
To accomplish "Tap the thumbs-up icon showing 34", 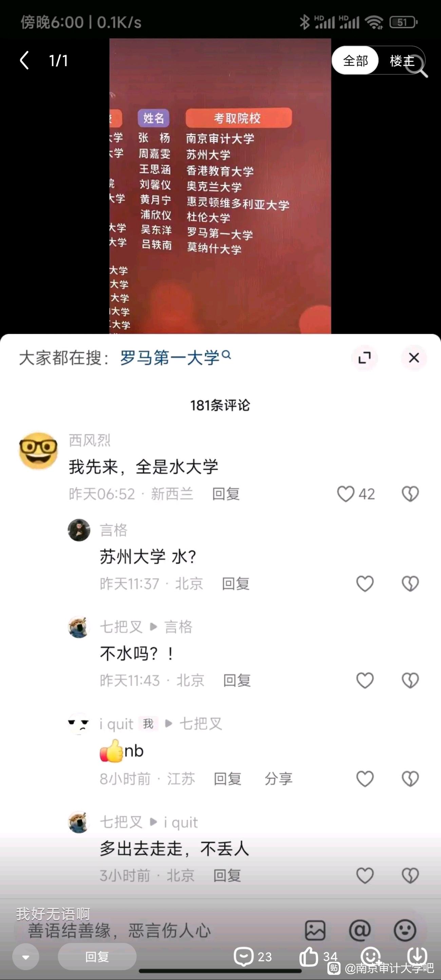I will point(318,956).
